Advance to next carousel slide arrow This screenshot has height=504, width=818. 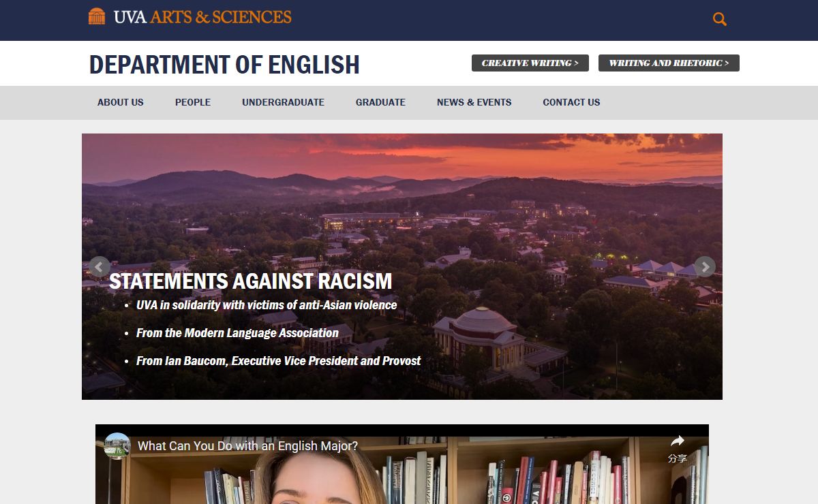705,266
